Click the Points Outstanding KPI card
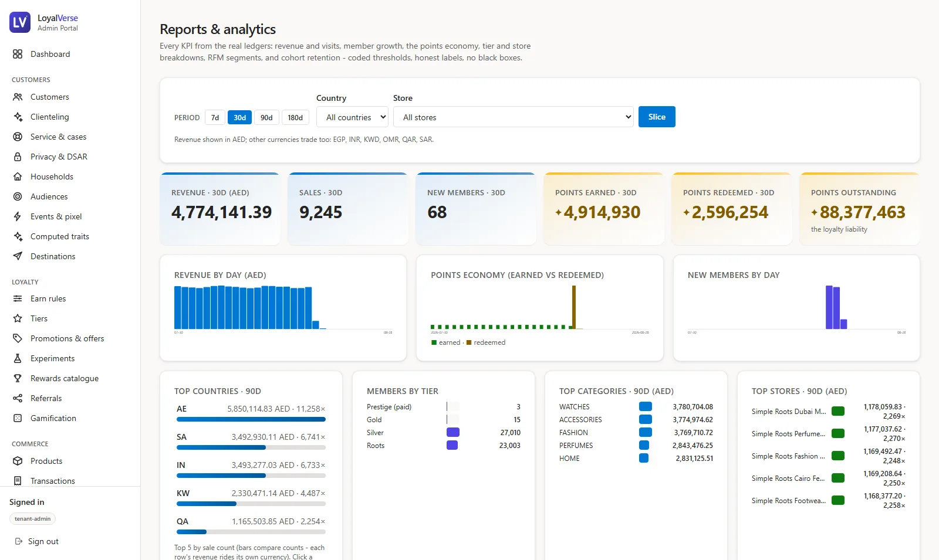Image resolution: width=939 pixels, height=560 pixels. click(x=860, y=209)
